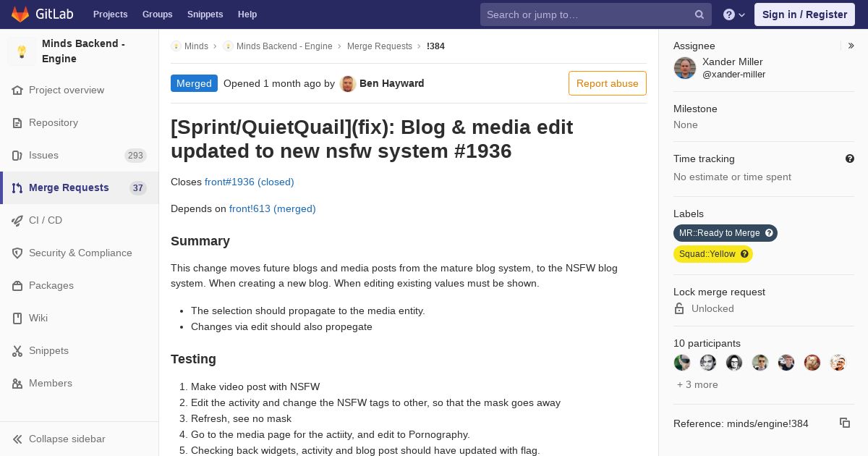Open the help question mark menu
This screenshot has width=868, height=456.
coord(734,14)
